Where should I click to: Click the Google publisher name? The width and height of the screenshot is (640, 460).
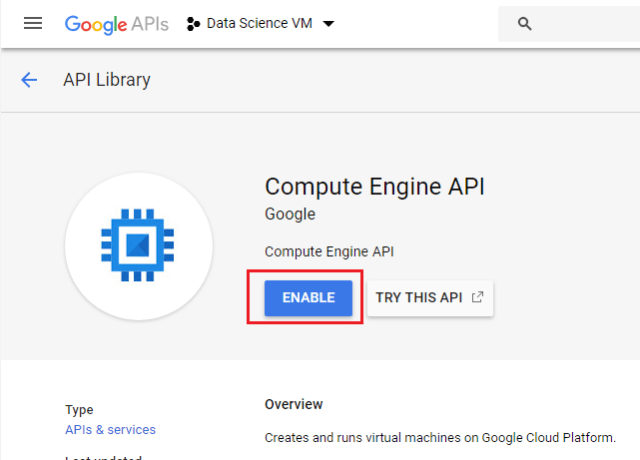pos(290,214)
